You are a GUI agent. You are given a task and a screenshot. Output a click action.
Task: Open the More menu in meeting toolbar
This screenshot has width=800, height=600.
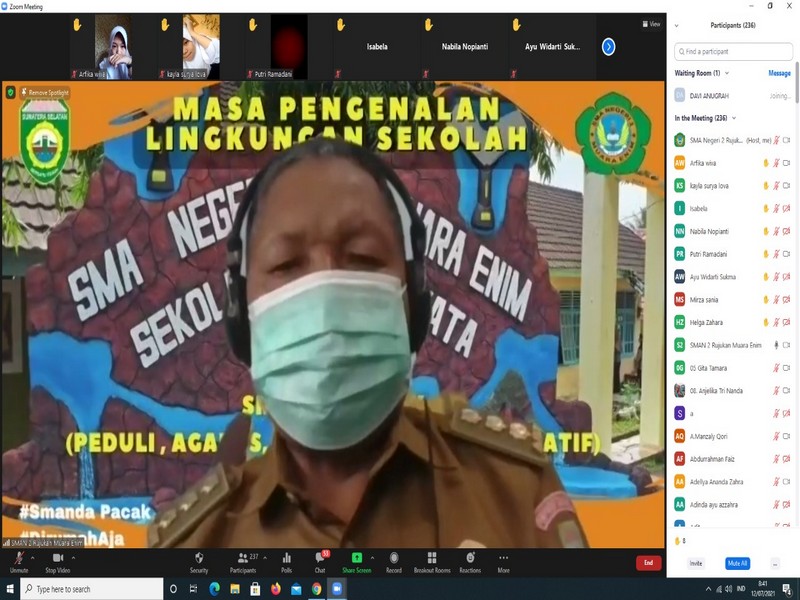pyautogui.click(x=503, y=560)
